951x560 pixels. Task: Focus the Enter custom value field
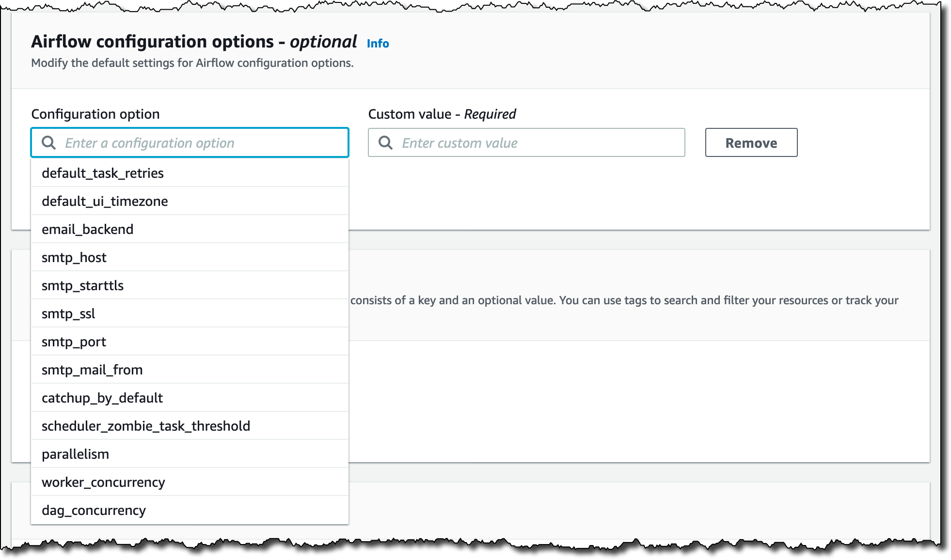538,143
